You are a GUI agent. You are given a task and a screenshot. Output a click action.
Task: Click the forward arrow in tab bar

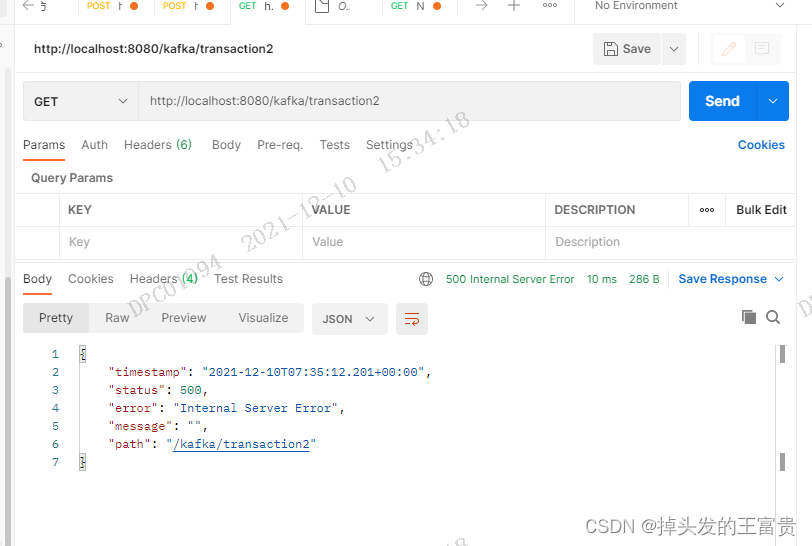point(482,6)
